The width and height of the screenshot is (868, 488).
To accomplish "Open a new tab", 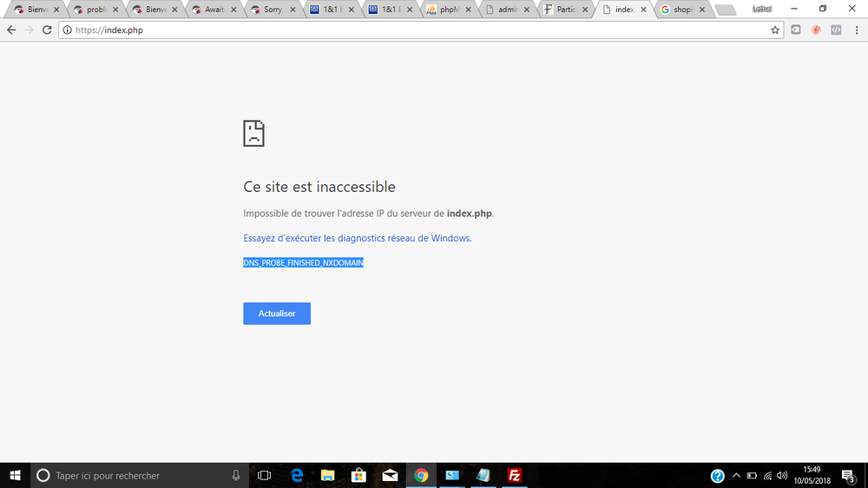I will pos(725,10).
